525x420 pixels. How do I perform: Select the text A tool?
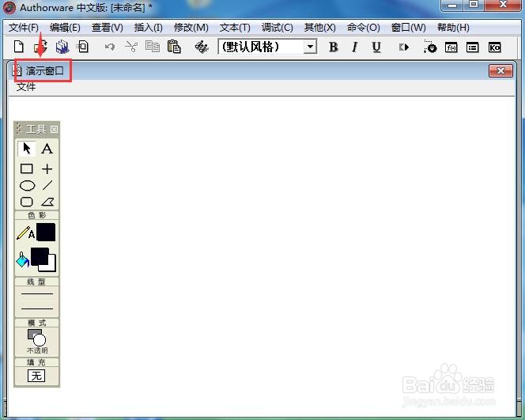(x=47, y=149)
